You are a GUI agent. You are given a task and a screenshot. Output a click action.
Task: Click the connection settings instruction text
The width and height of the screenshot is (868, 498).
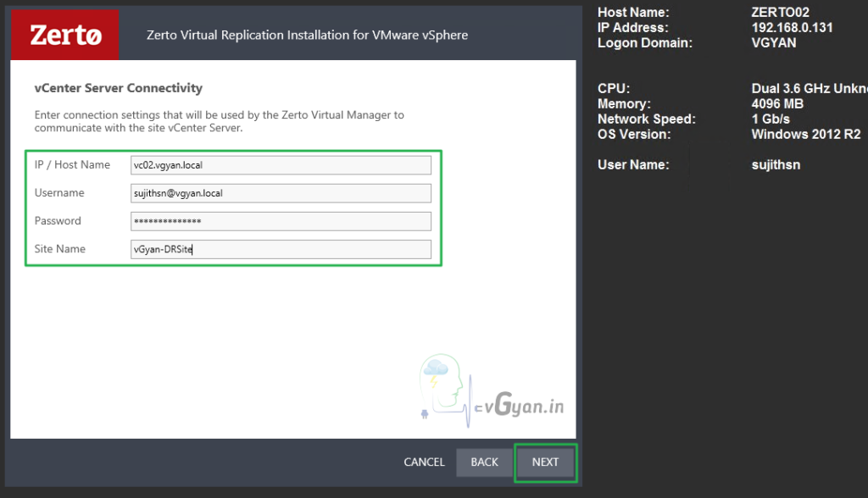point(219,120)
